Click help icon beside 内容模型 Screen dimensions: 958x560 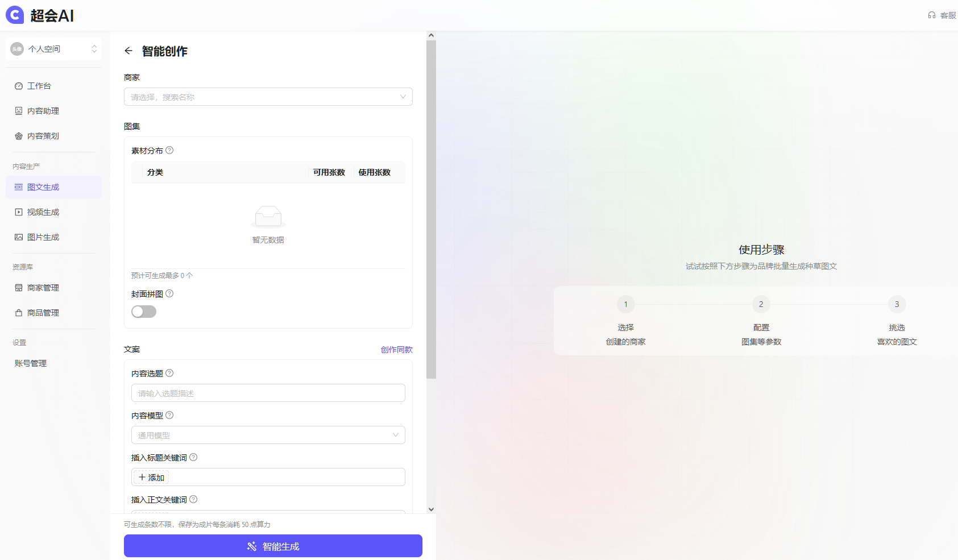coord(169,416)
